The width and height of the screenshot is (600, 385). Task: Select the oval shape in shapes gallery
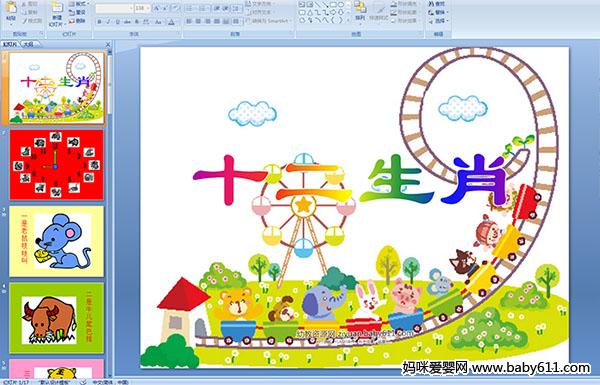tap(341, 5)
